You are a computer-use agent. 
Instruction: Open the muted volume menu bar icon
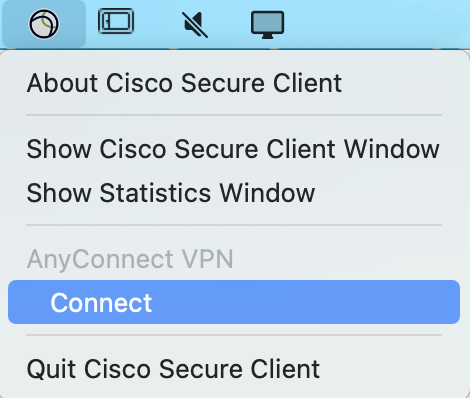[195, 24]
